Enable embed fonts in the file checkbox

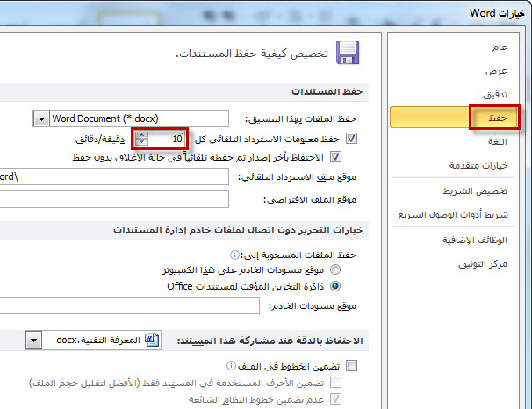pyautogui.click(x=351, y=366)
